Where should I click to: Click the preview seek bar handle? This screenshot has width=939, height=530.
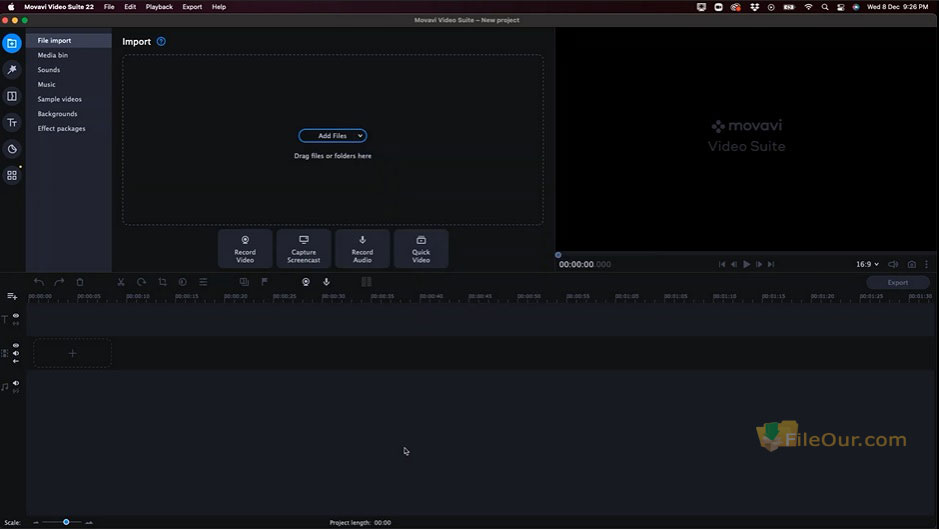coord(558,255)
